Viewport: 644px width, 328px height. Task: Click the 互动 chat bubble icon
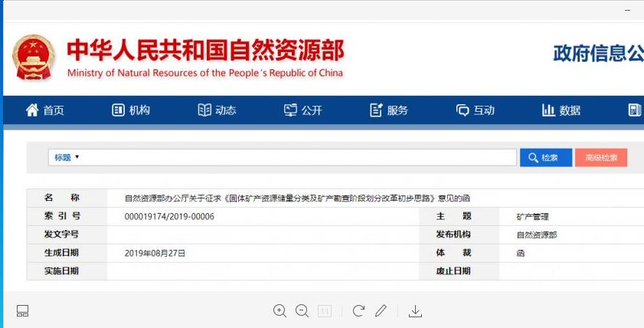(463, 110)
